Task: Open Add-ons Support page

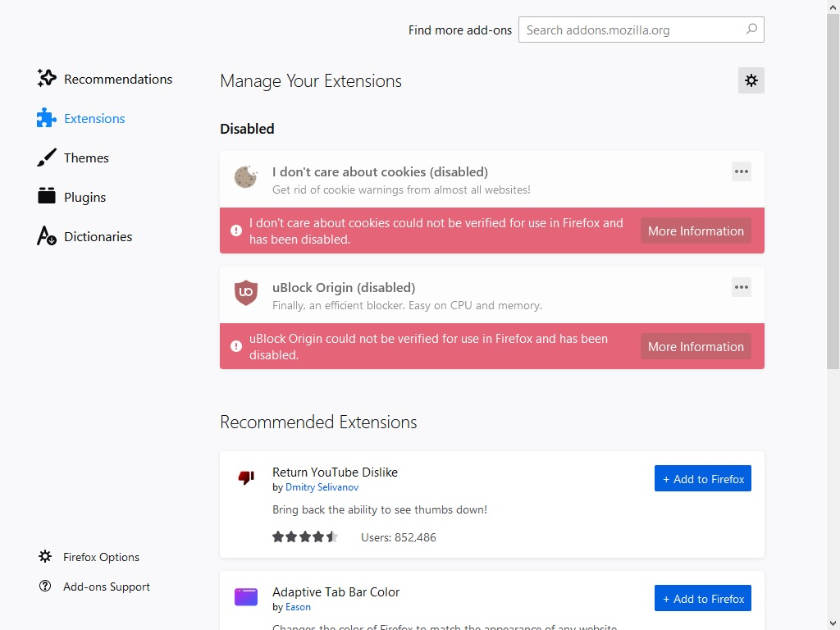Action: coord(94,587)
